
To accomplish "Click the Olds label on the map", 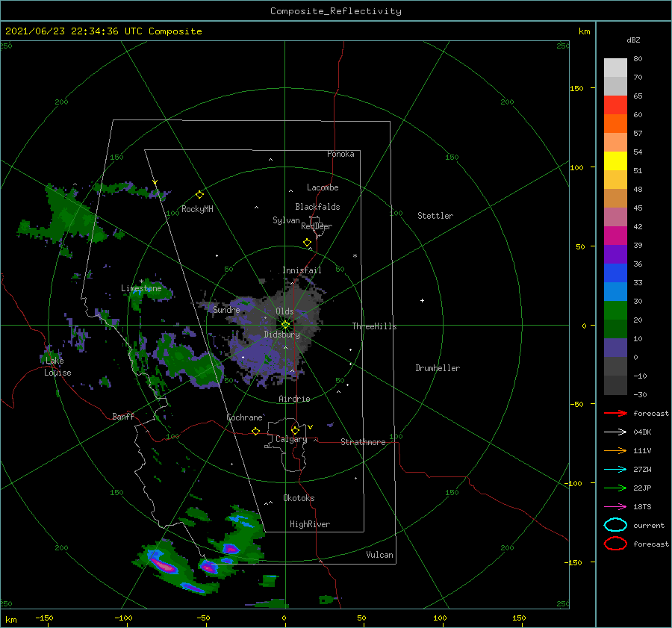I will (284, 311).
